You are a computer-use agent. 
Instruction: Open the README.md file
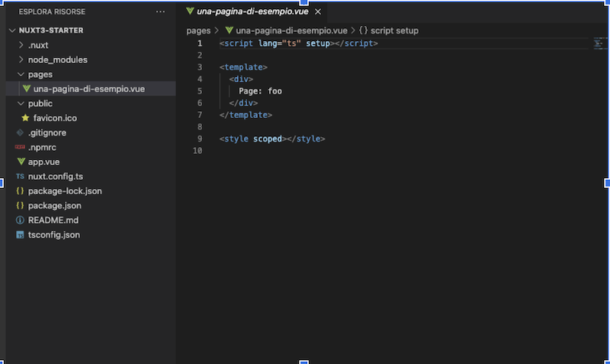pyautogui.click(x=53, y=220)
